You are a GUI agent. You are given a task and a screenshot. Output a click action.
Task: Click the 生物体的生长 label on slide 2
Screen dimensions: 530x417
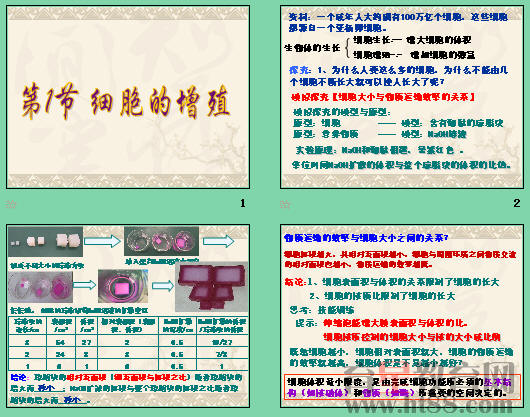click(x=312, y=48)
